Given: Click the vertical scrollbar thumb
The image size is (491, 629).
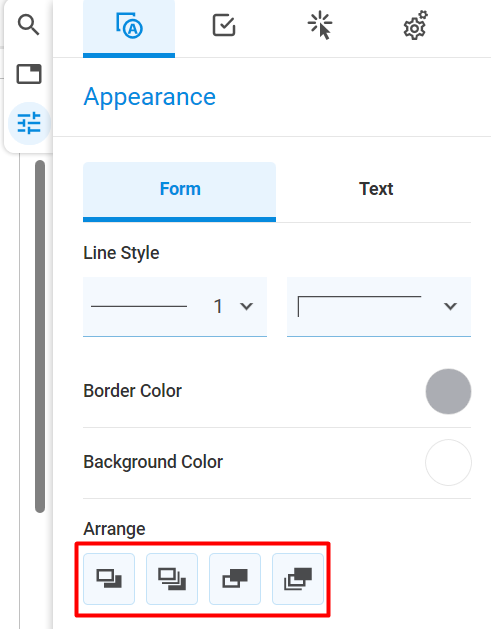Looking at the screenshot, I should (x=40, y=336).
